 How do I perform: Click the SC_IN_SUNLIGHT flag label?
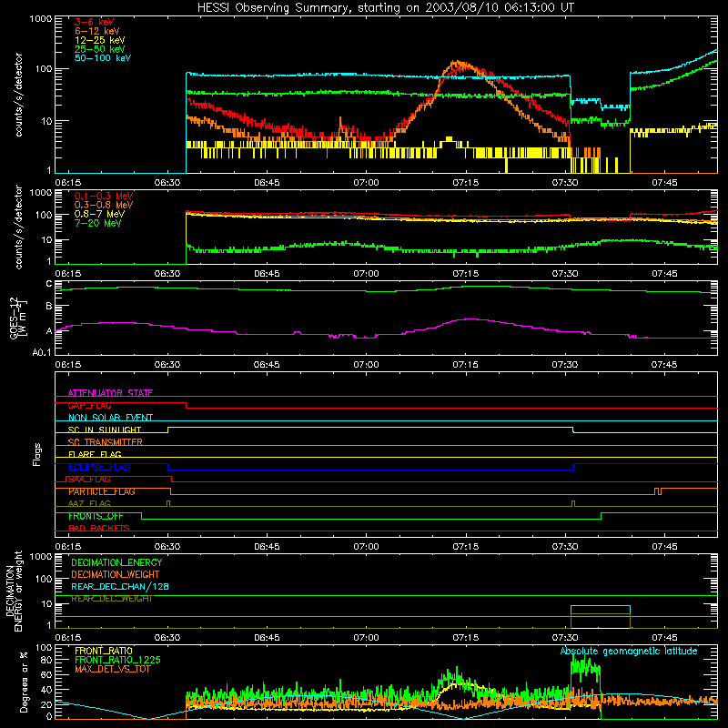tap(105, 430)
